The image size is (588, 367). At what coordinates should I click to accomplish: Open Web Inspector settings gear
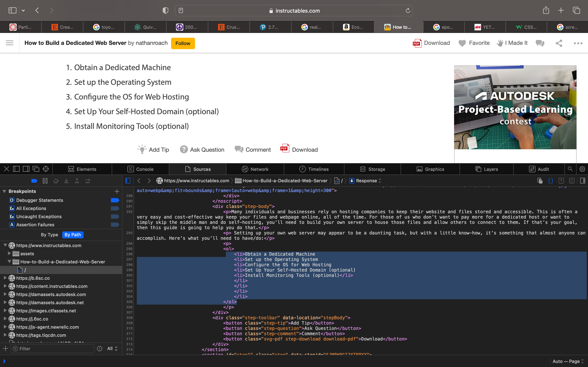click(x=582, y=169)
